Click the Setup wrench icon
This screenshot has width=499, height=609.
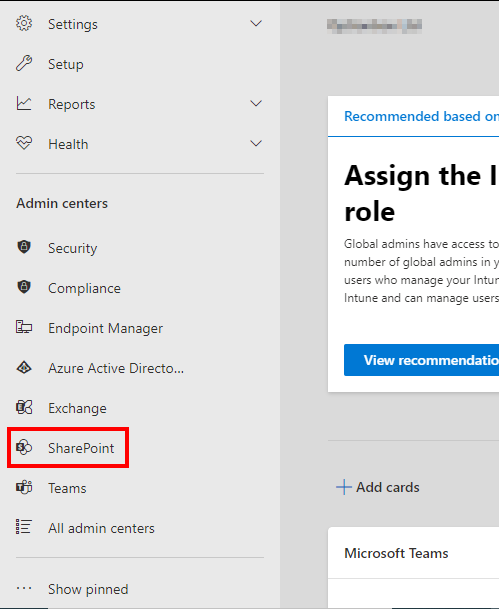24,64
